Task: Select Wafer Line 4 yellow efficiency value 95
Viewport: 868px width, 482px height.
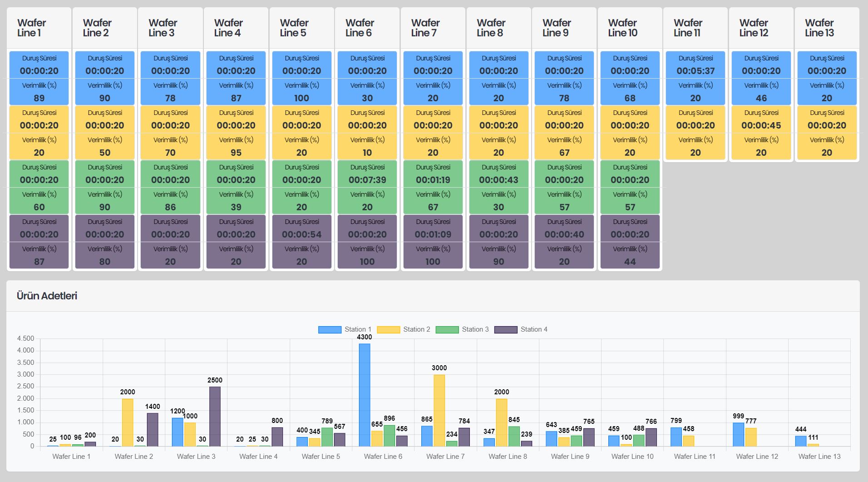Action: click(x=236, y=153)
